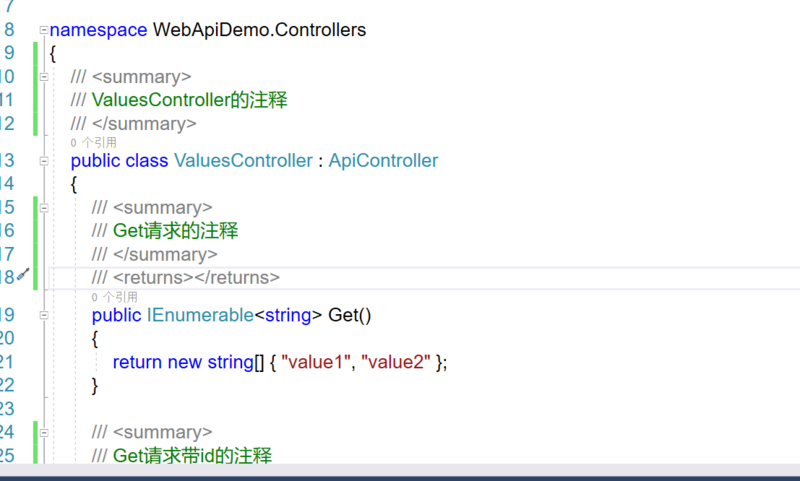Collapse the Get() method body
This screenshot has height=481, width=800.
44,315
